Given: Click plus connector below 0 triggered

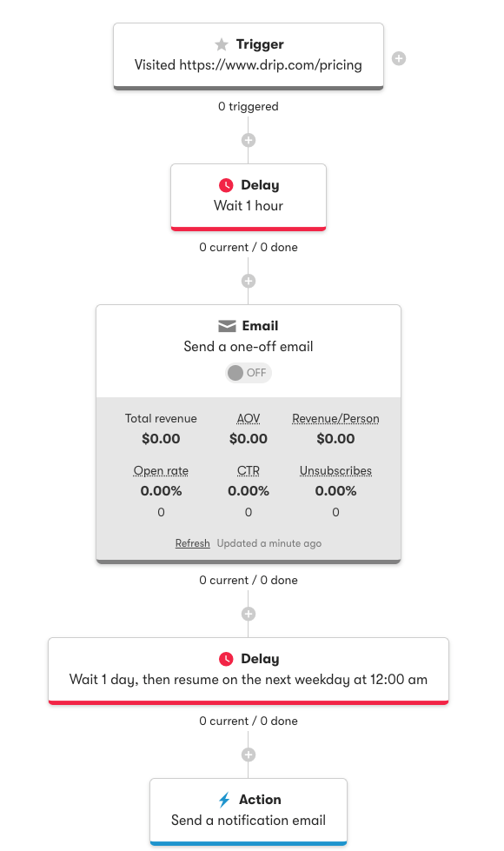Looking at the screenshot, I should coord(249,141).
